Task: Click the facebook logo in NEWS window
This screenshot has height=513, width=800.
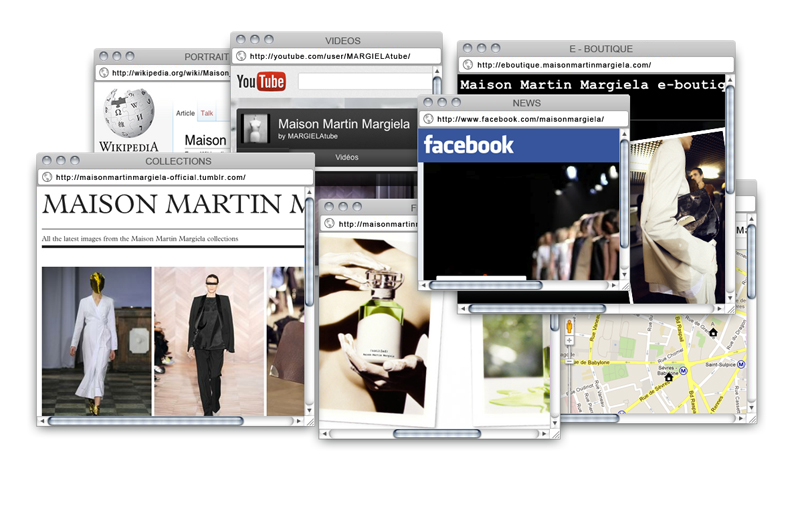Action: (x=468, y=145)
